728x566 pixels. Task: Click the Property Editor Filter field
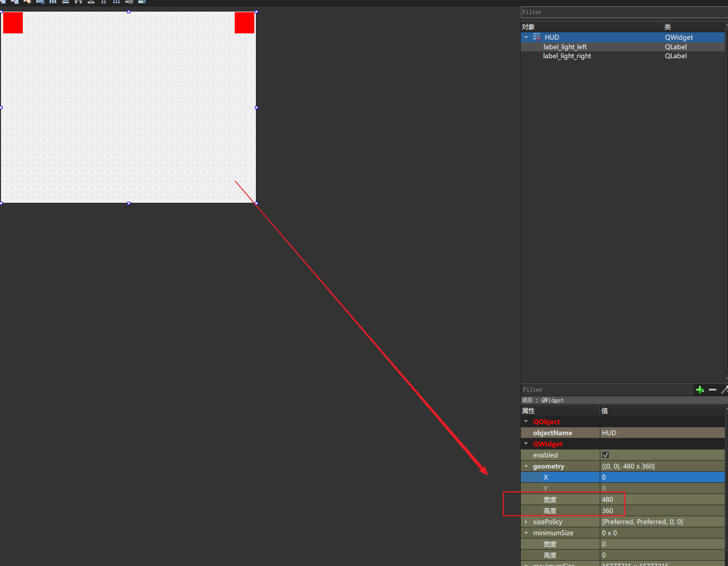click(x=607, y=390)
